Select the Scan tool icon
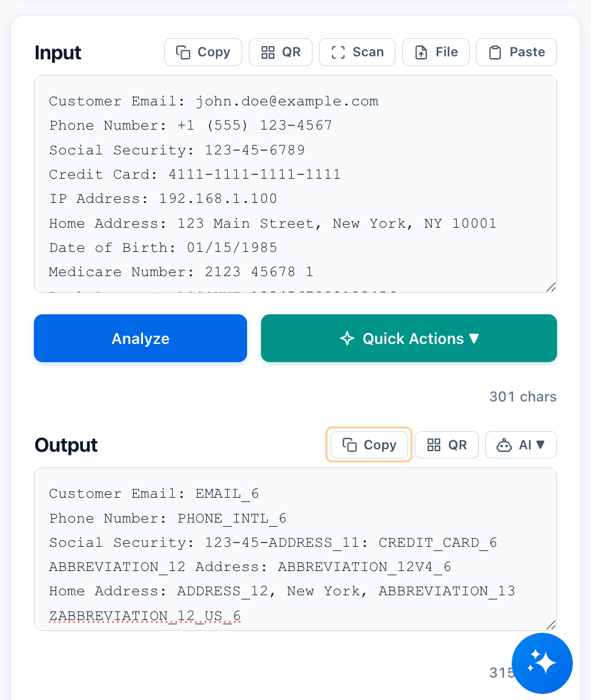The width and height of the screenshot is (591, 700). (x=338, y=52)
